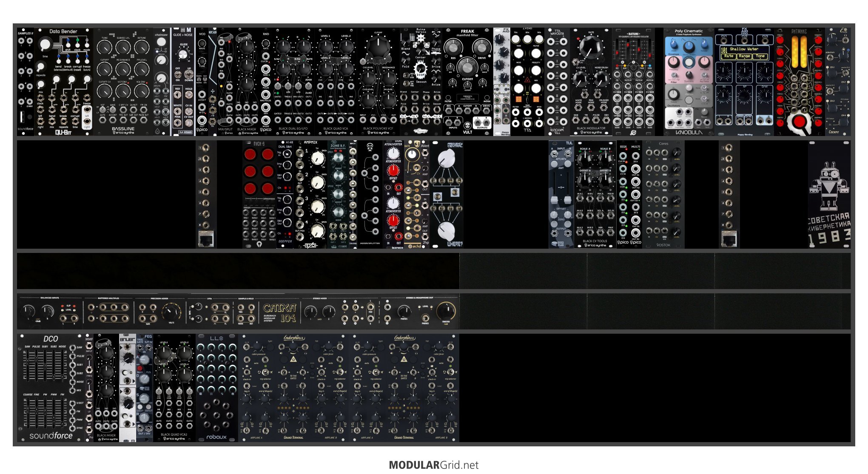Click the Tone tab on FX Aid Pro display
This screenshot has height=474, width=868.
tap(760, 56)
